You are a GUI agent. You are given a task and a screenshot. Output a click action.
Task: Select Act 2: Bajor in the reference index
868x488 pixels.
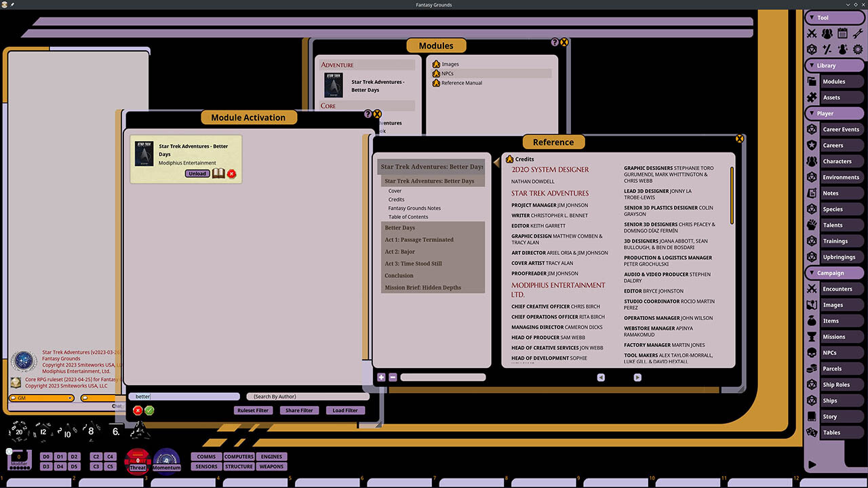pyautogui.click(x=399, y=251)
